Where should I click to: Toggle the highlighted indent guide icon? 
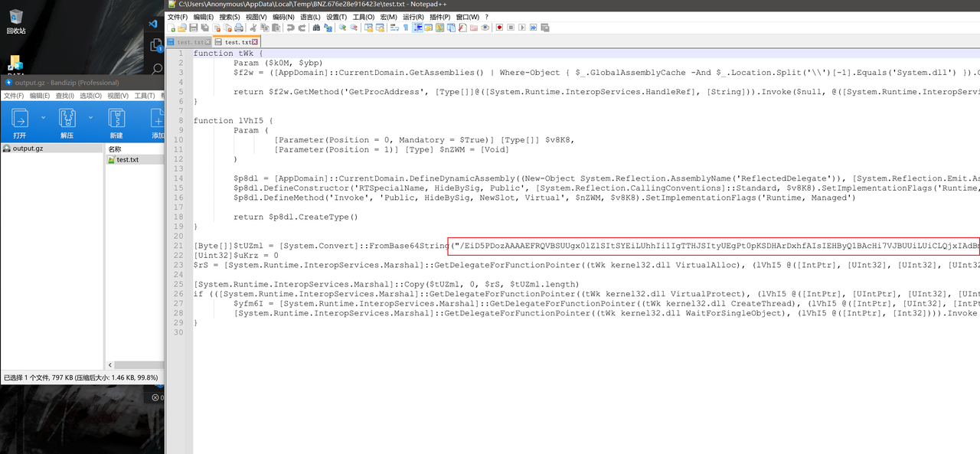click(x=417, y=28)
